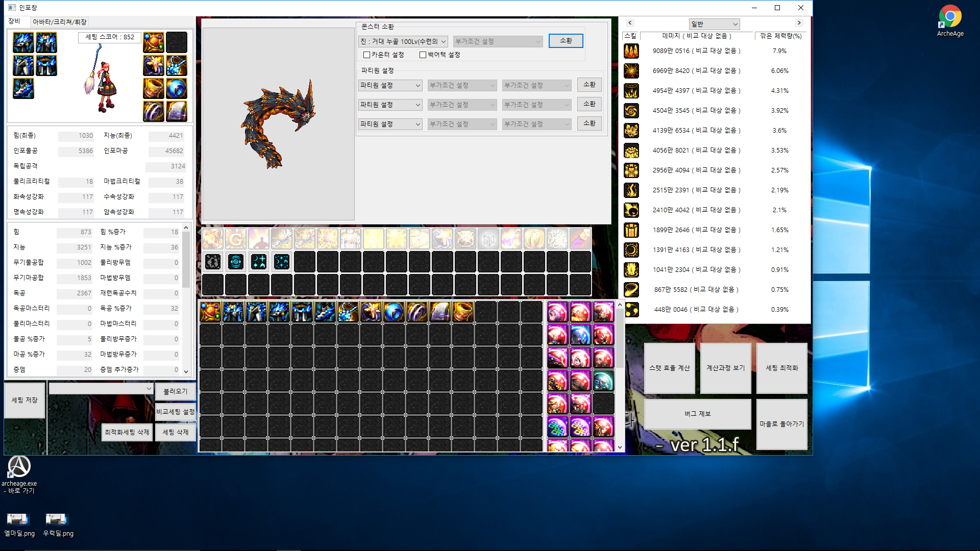Click the pig face buff icon
This screenshot has height=551, width=980.
(465, 239)
